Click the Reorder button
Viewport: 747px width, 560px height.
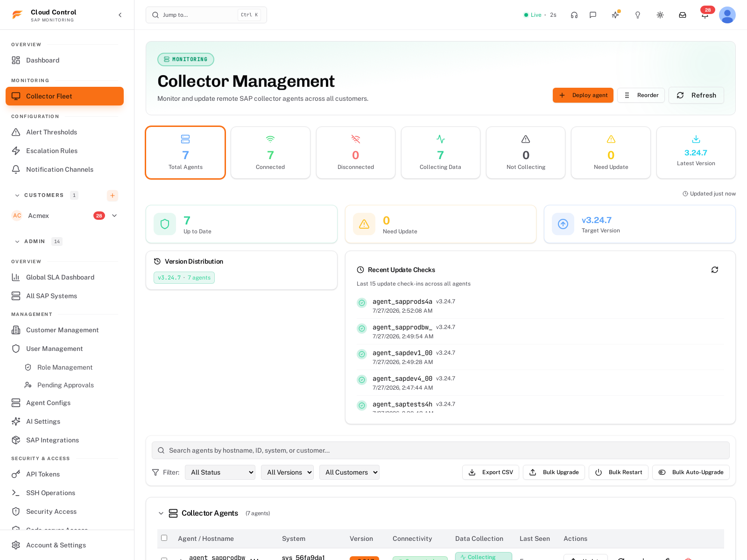[641, 95]
